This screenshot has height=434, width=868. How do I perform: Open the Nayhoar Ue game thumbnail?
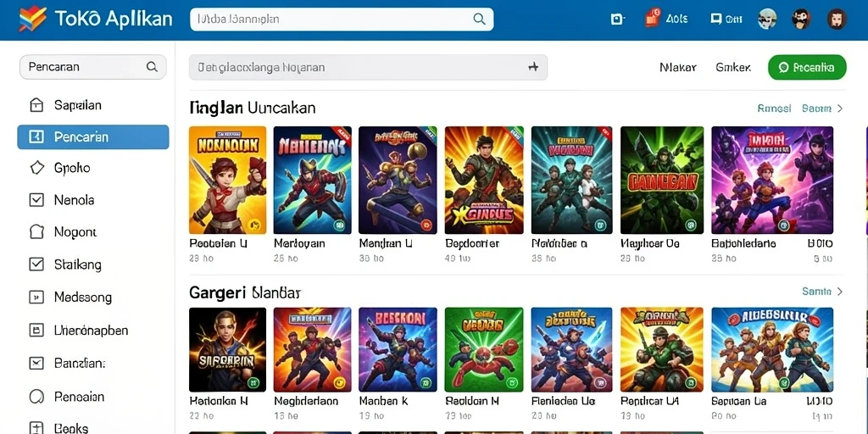coord(661,180)
